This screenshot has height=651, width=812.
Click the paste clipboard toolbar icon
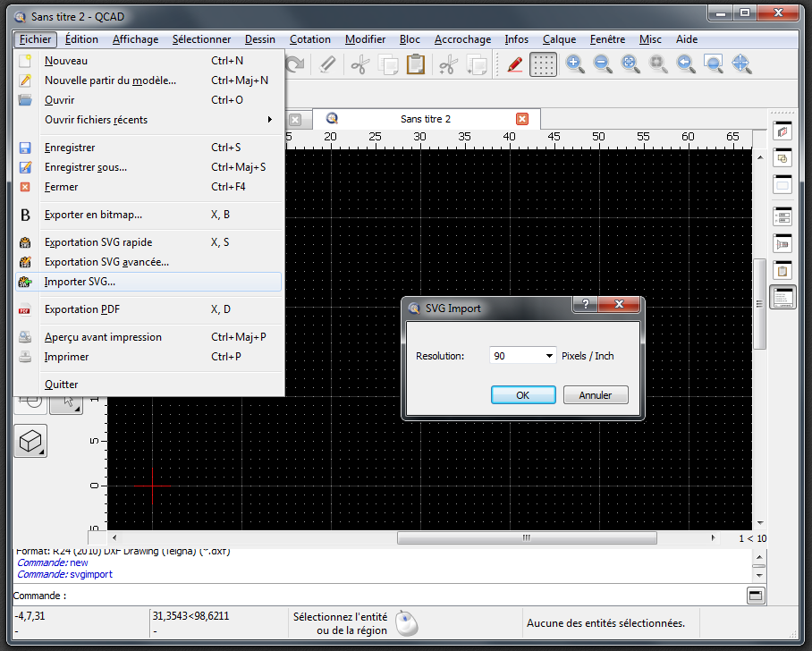tap(415, 64)
